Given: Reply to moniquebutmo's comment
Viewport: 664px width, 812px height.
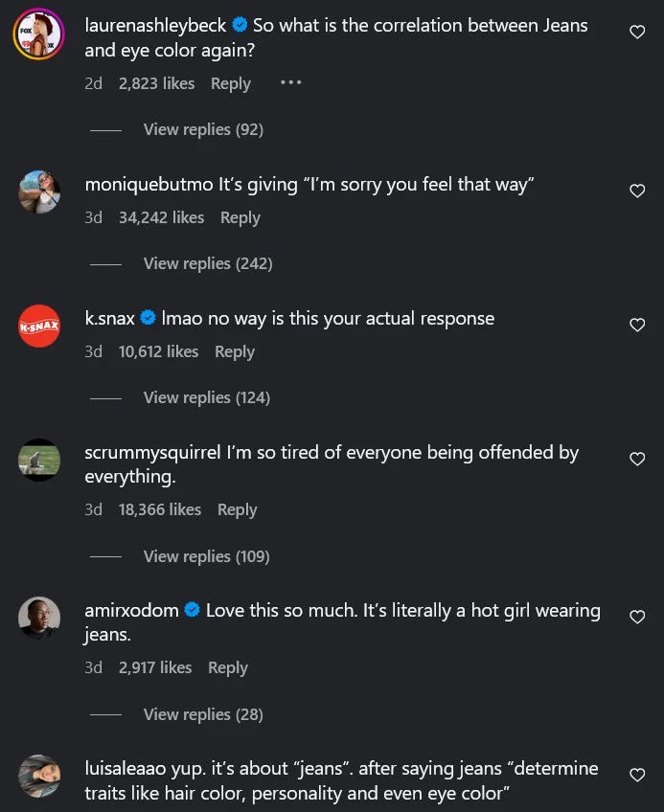Looking at the screenshot, I should (240, 217).
